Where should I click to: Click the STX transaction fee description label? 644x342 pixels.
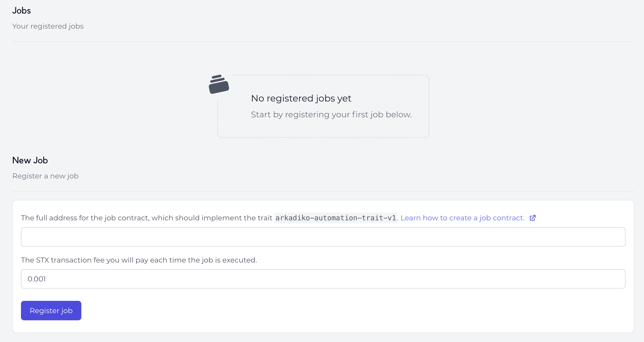(139, 260)
